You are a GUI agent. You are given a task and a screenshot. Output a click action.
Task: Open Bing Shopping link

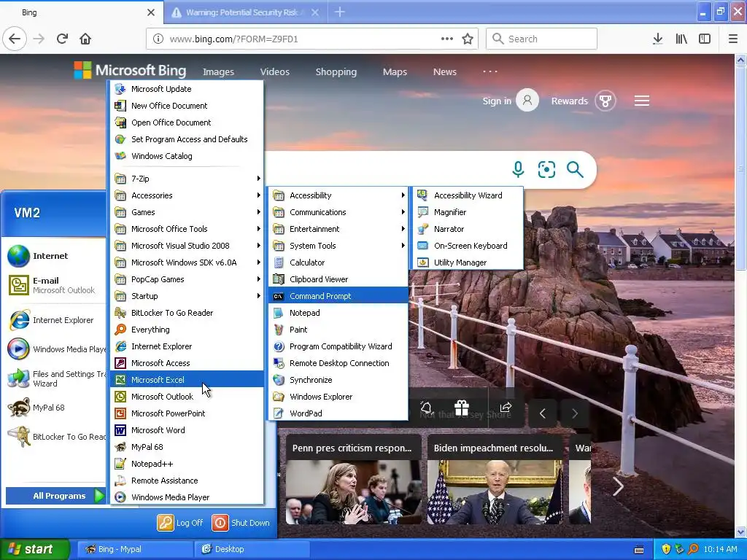point(336,72)
